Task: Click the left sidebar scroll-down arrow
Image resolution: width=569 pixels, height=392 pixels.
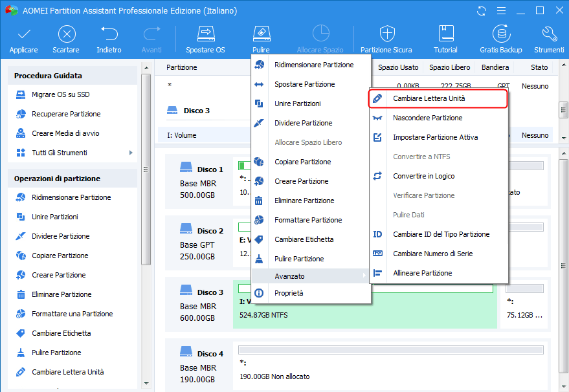Action: point(146,383)
